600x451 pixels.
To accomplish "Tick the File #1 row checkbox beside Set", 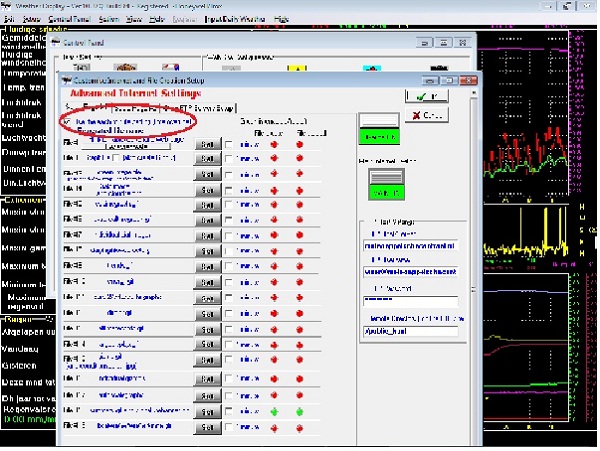I will point(229,145).
